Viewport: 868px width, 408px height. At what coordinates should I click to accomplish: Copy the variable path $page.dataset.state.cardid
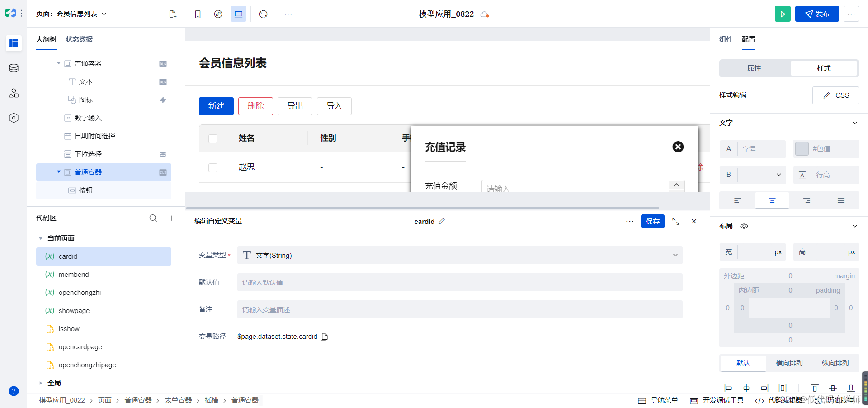[324, 337]
